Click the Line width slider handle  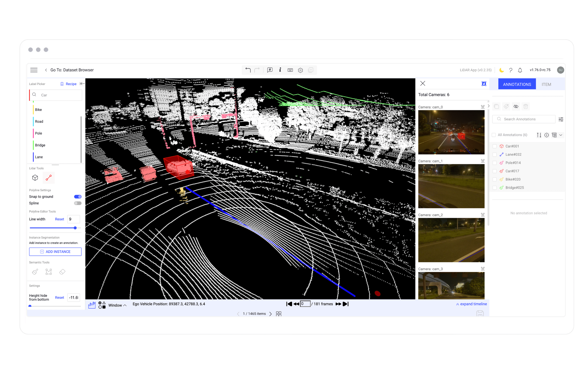75,228
